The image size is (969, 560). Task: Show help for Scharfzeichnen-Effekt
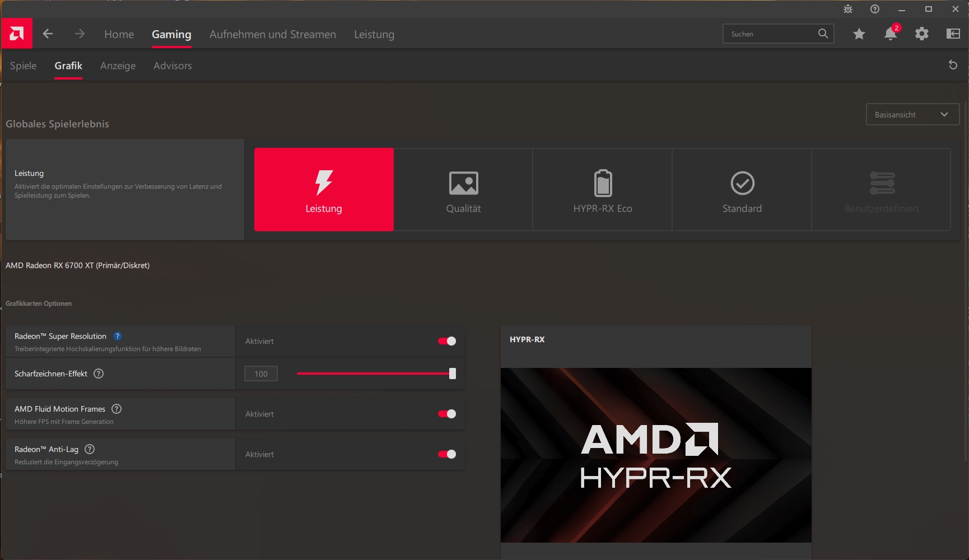(x=99, y=374)
